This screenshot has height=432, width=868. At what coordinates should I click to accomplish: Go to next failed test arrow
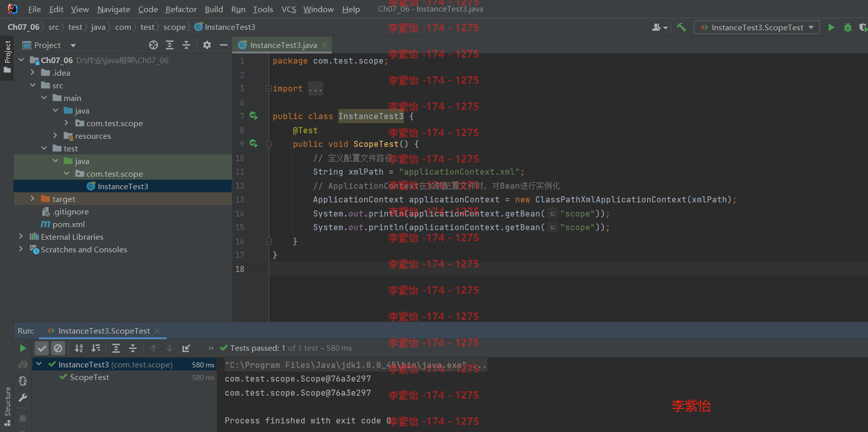(x=170, y=348)
